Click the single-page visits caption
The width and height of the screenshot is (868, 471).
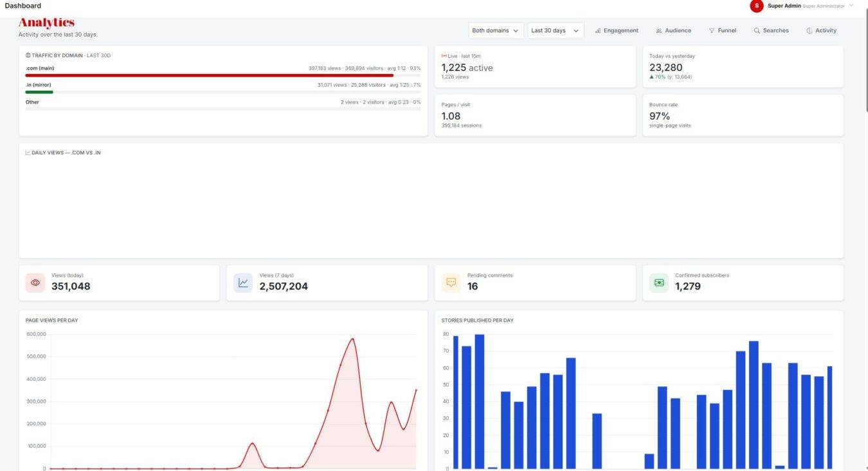coord(670,125)
